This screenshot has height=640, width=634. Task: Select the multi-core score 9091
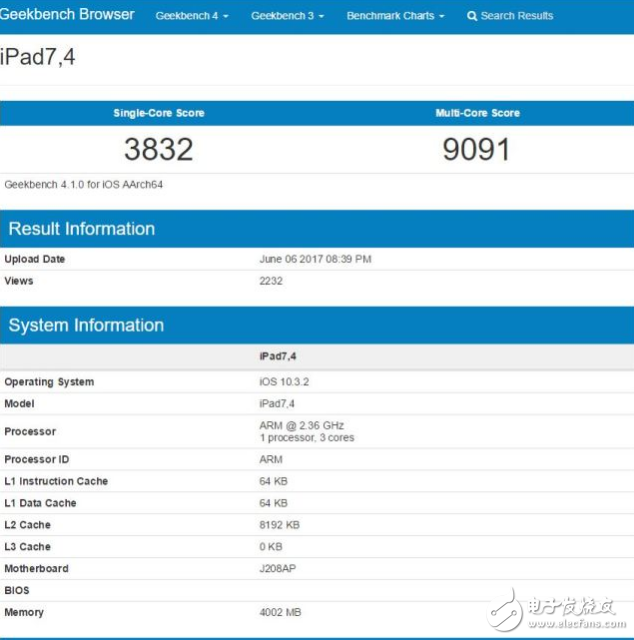pyautogui.click(x=476, y=149)
